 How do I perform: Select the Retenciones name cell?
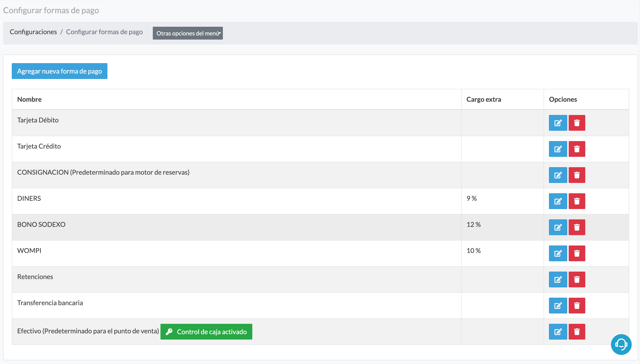pos(237,279)
